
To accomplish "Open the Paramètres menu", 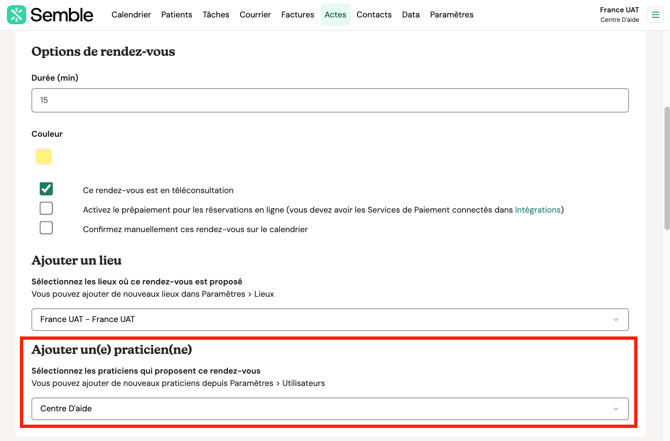I will click(451, 15).
